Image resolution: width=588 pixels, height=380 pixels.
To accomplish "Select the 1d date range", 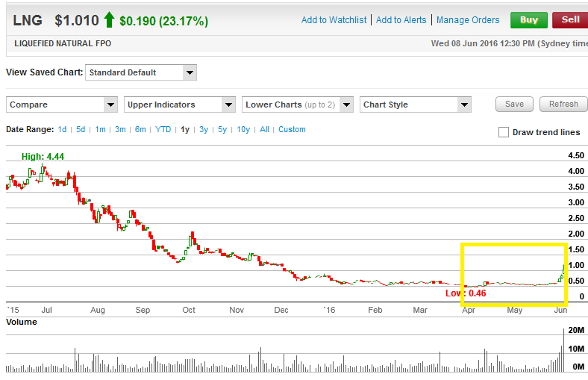I will click(x=62, y=129).
